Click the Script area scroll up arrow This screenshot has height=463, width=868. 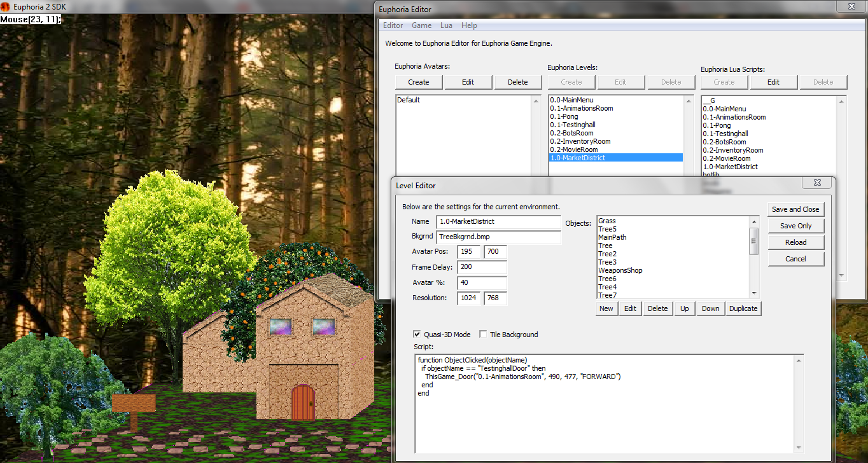pos(799,361)
